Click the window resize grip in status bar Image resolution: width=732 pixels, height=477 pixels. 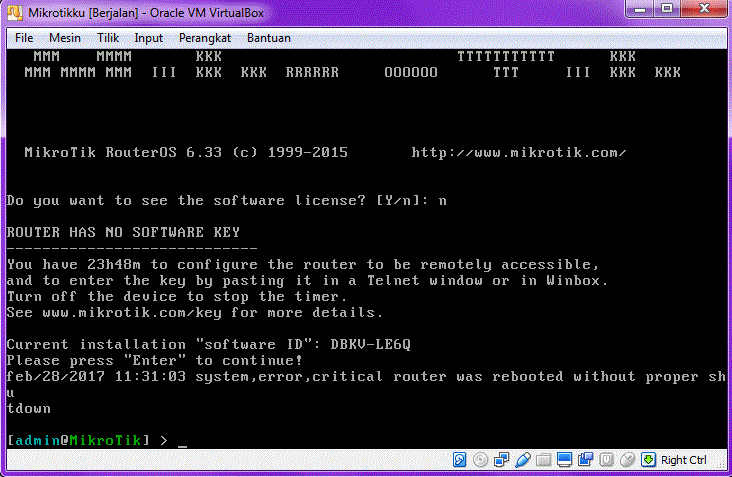[x=721, y=464]
